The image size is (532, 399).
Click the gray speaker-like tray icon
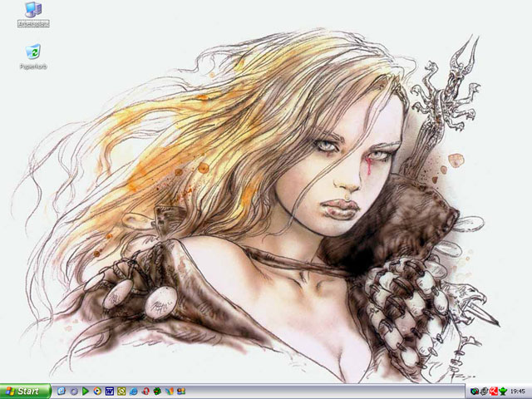(x=484, y=392)
